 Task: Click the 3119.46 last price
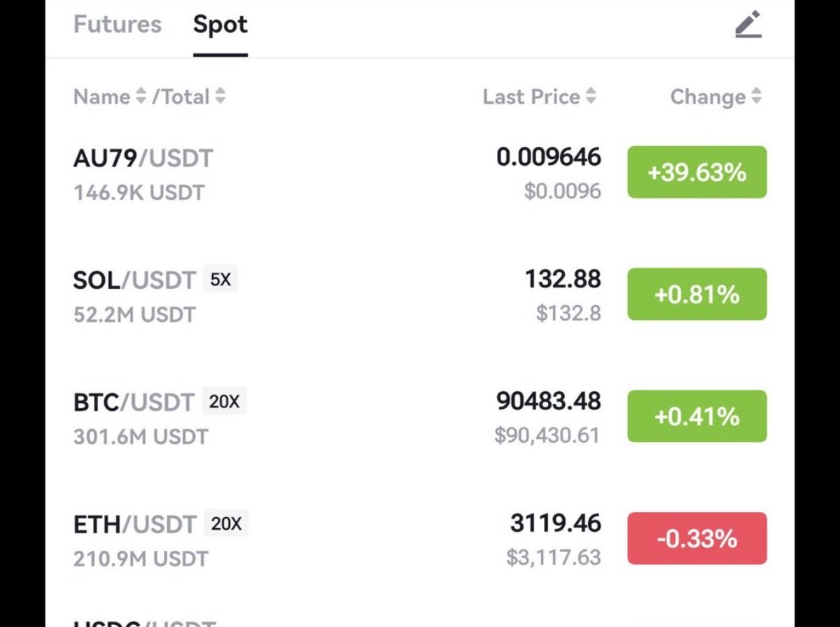tap(556, 523)
